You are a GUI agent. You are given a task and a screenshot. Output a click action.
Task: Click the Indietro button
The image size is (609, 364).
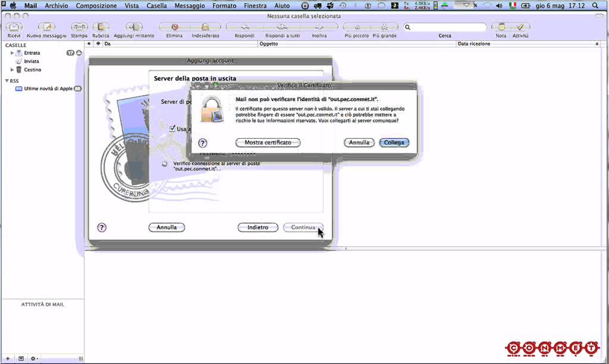[258, 227]
